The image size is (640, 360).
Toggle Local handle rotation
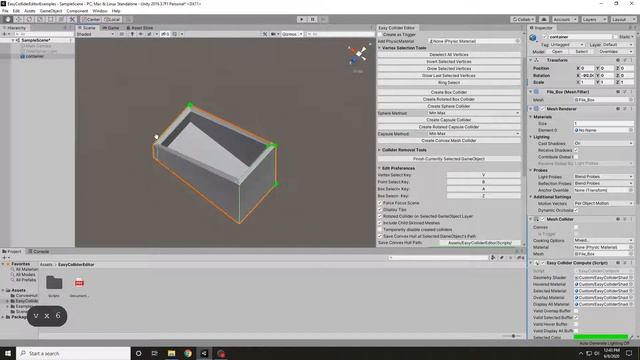click(x=111, y=19)
